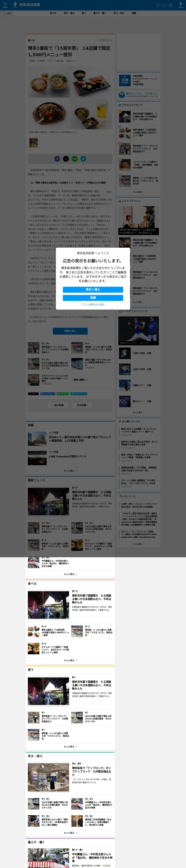The height and width of the screenshot is (868, 186).
Task: Expand もっと見る under 食べる section
Action: tap(70, 660)
